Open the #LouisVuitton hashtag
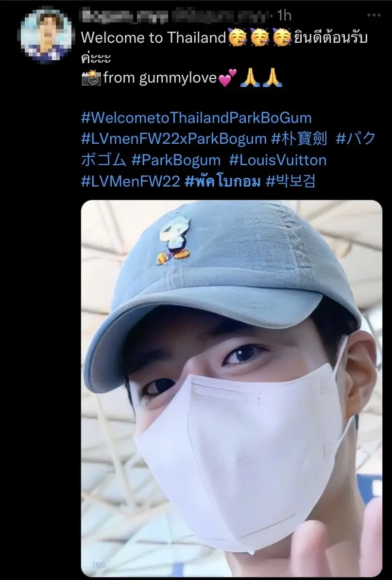 278,160
